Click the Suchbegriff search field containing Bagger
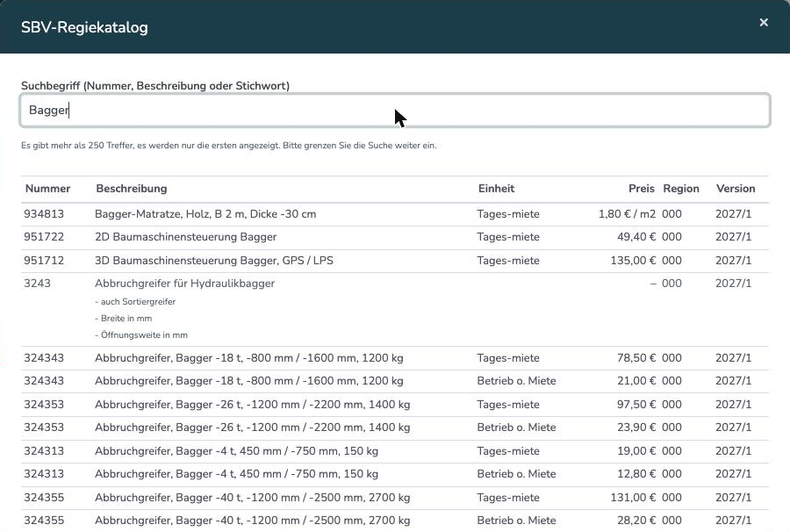The image size is (790, 532). [x=395, y=110]
